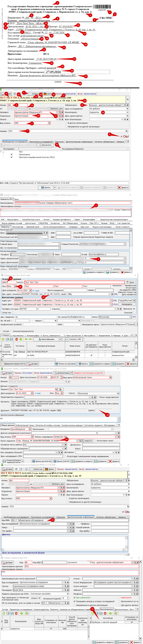Toggle the Cito! checkbox in the first referral window
Screen dimensions: 143x644
pyautogui.click(x=121, y=136)
